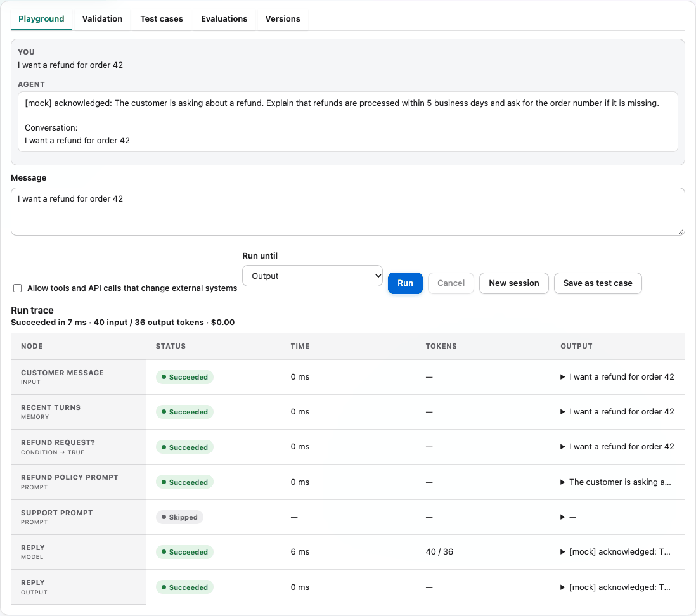The height and width of the screenshot is (616, 696).
Task: Click Save as test case
Action: point(598,283)
